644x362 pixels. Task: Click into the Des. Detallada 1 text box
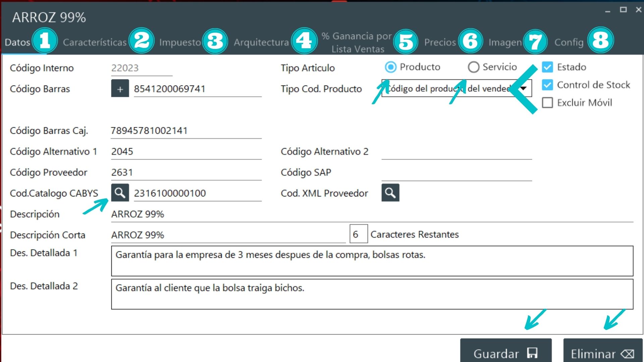[x=372, y=261]
